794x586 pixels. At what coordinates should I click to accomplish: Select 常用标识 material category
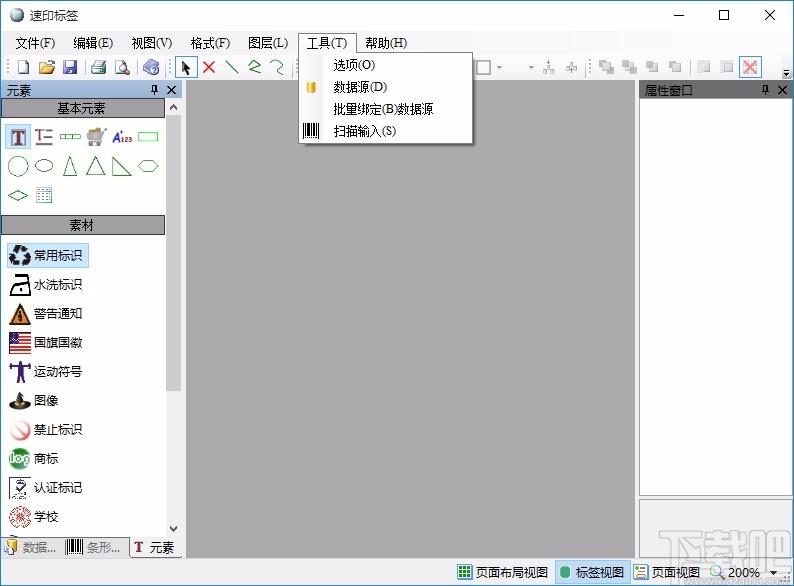coord(48,255)
